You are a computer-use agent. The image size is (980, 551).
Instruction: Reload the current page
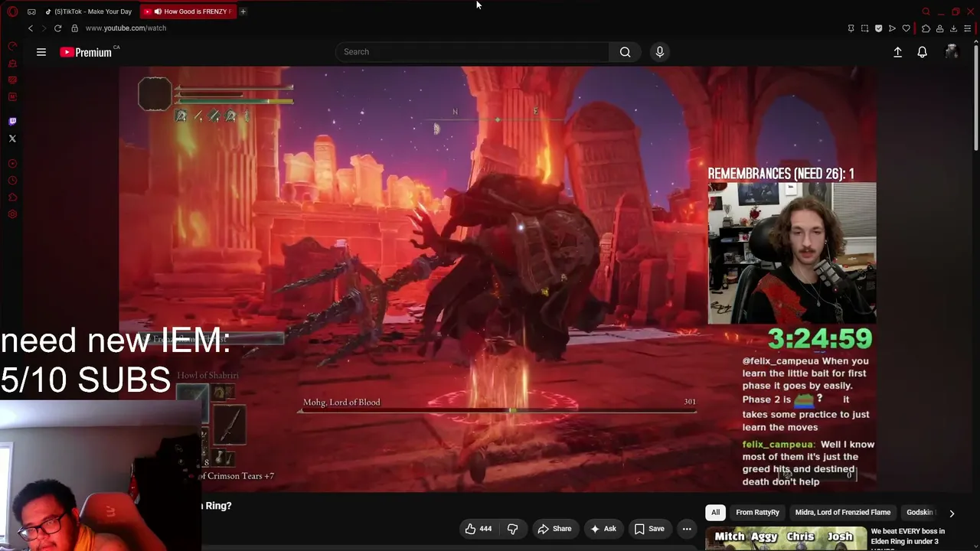coord(57,28)
